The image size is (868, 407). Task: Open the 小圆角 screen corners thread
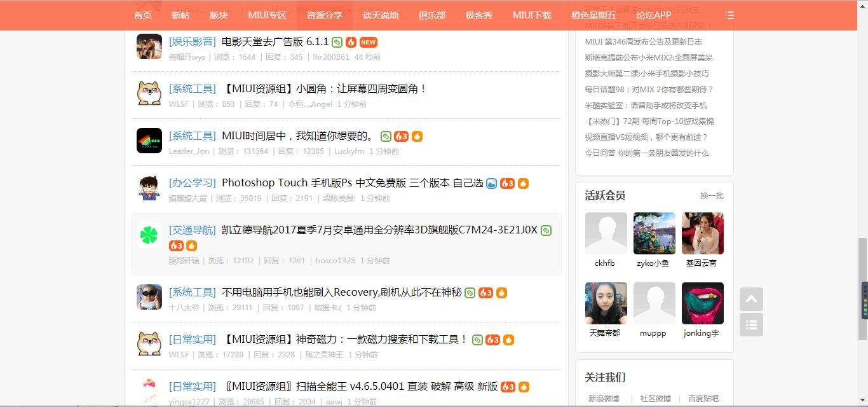point(324,88)
